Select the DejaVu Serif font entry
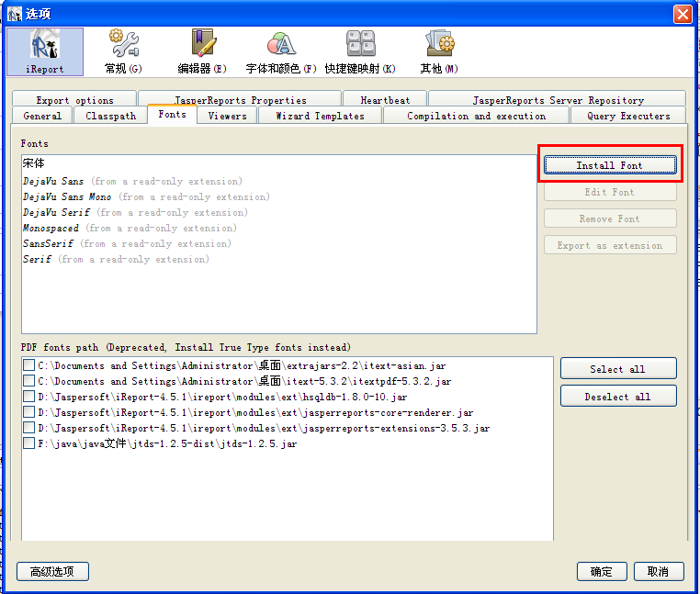The height and width of the screenshot is (594, 700). [x=279, y=212]
